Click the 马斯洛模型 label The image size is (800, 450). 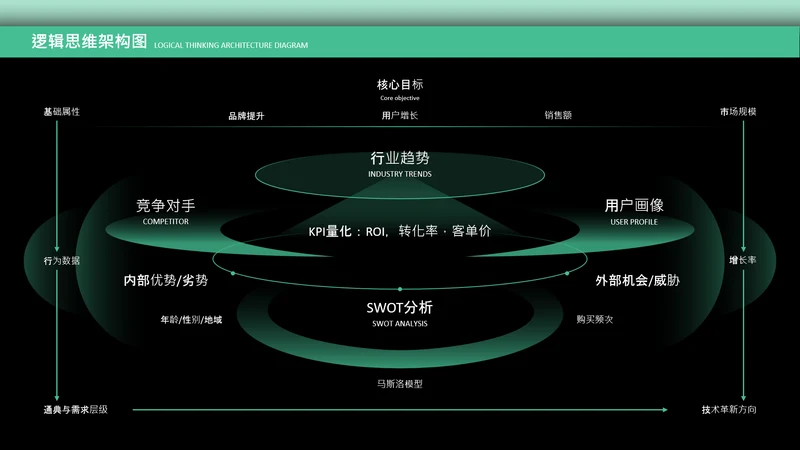400,384
